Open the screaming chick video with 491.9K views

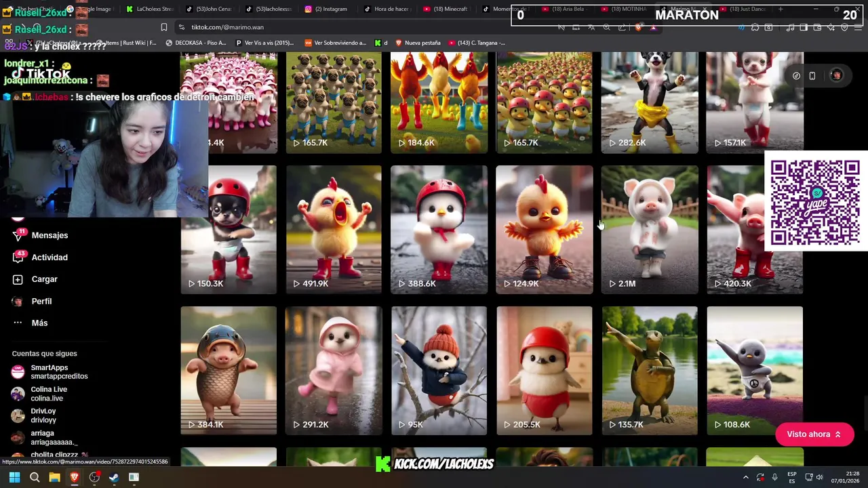pyautogui.click(x=334, y=230)
